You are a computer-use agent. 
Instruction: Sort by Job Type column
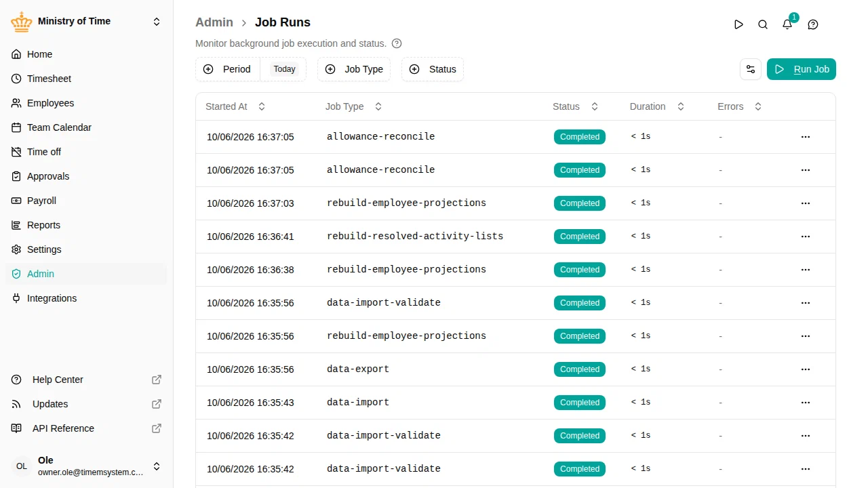(x=353, y=106)
